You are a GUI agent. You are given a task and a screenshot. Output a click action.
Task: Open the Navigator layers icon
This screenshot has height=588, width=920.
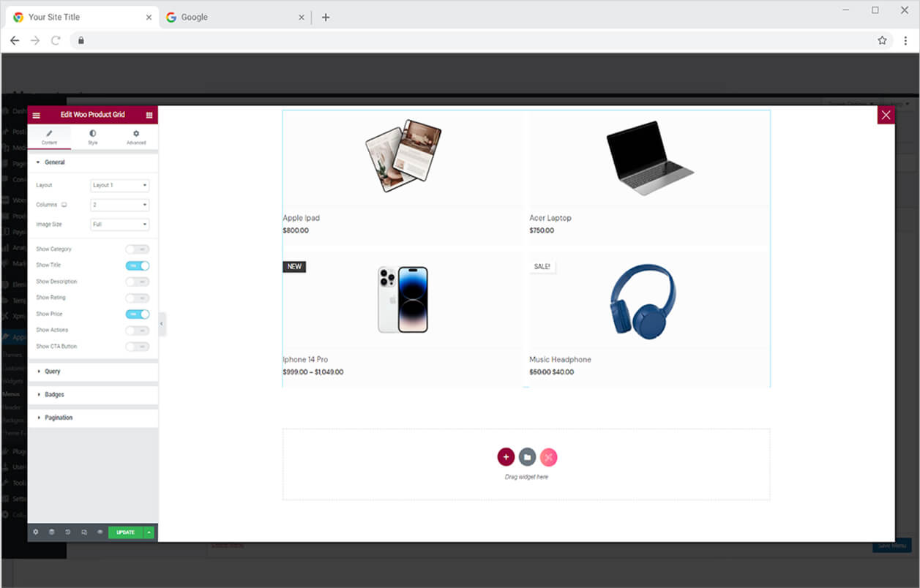click(51, 532)
